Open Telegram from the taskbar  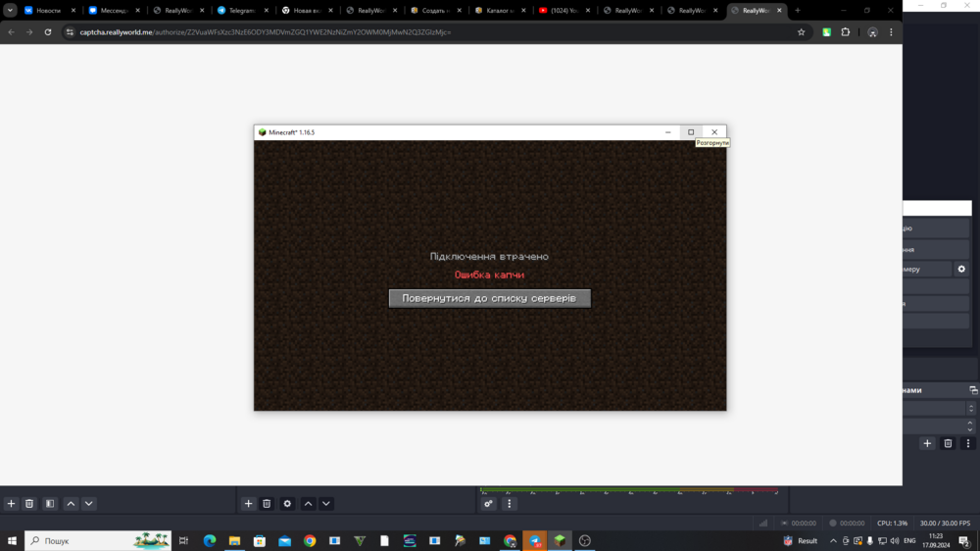pyautogui.click(x=535, y=540)
